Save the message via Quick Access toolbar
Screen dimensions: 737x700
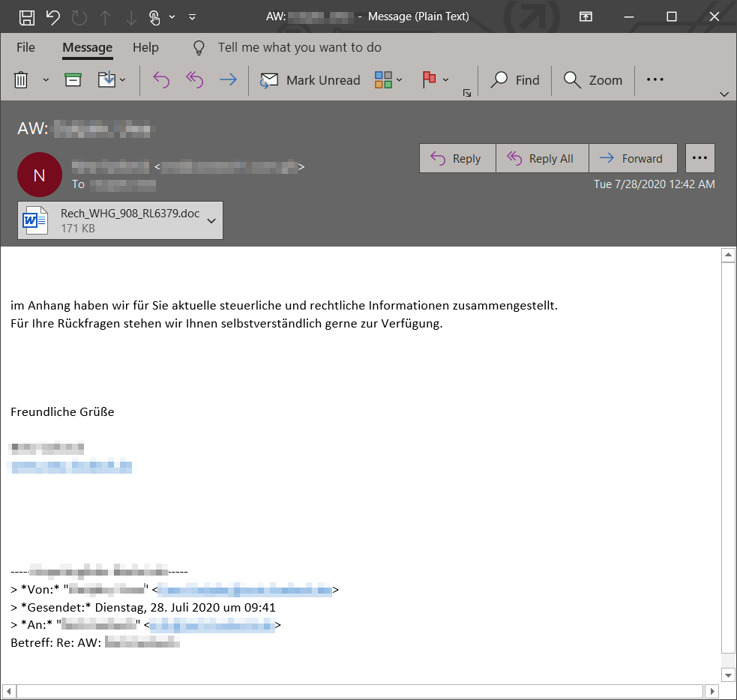27,16
